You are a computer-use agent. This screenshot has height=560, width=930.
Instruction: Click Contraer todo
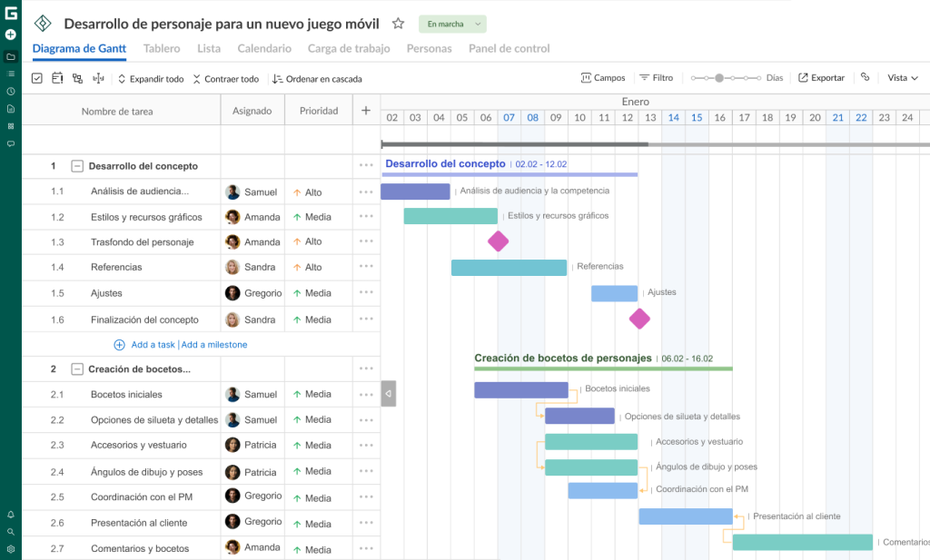click(226, 79)
